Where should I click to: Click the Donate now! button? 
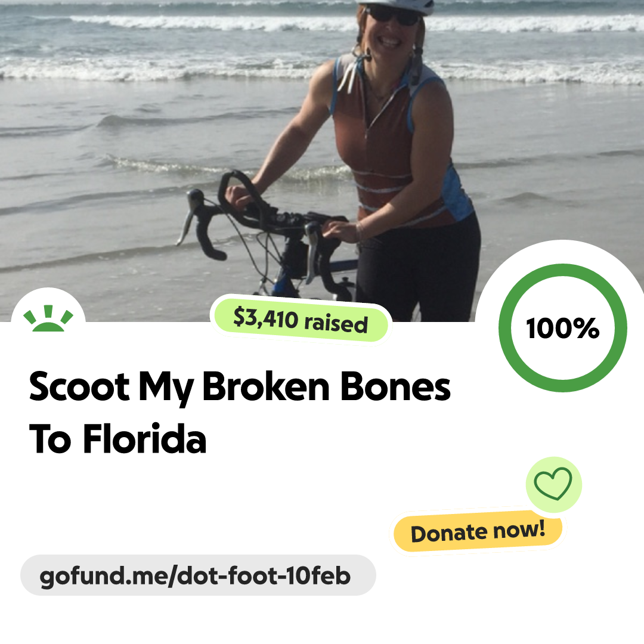coord(478,531)
